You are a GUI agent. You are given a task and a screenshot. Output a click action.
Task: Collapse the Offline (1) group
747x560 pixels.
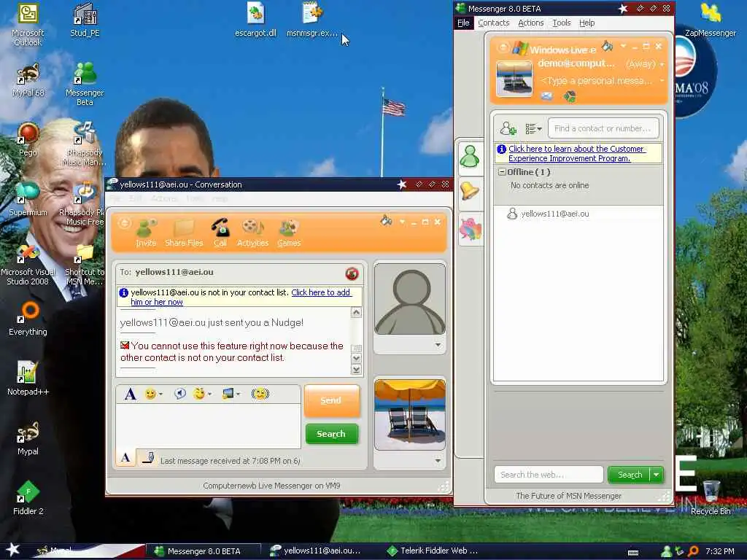[x=502, y=172]
